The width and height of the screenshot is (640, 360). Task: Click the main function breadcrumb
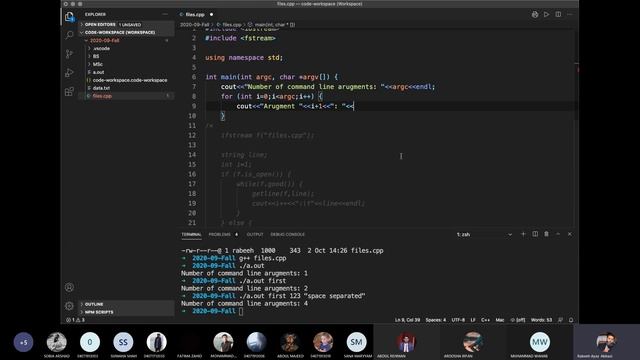pyautogui.click(x=271, y=24)
